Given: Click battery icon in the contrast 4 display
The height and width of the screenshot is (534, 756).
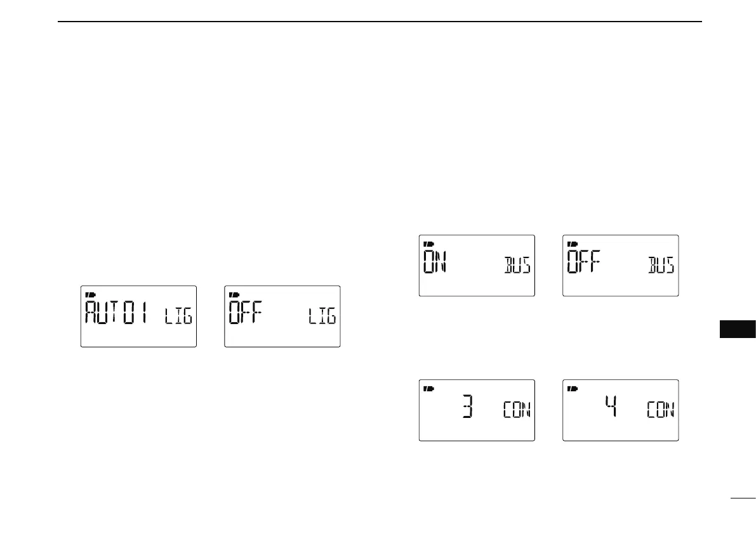Looking at the screenshot, I should [573, 387].
